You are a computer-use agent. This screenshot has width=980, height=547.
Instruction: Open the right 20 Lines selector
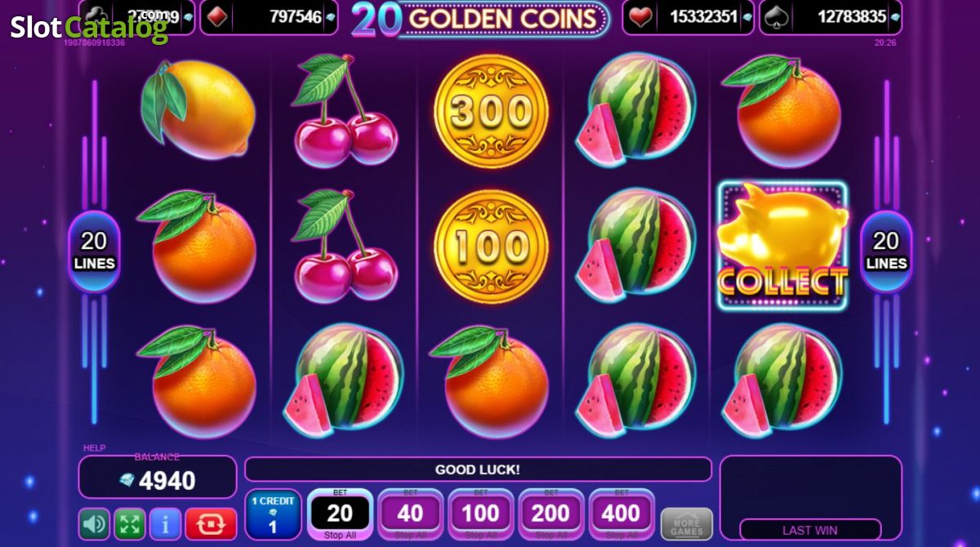pyautogui.click(x=886, y=251)
